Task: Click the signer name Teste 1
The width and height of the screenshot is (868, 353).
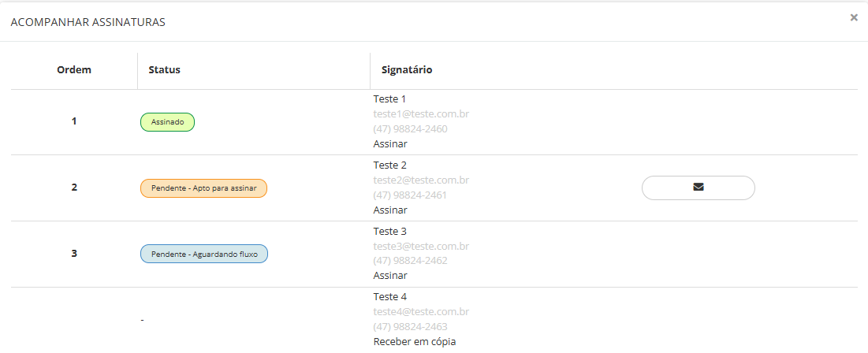Action: (389, 98)
